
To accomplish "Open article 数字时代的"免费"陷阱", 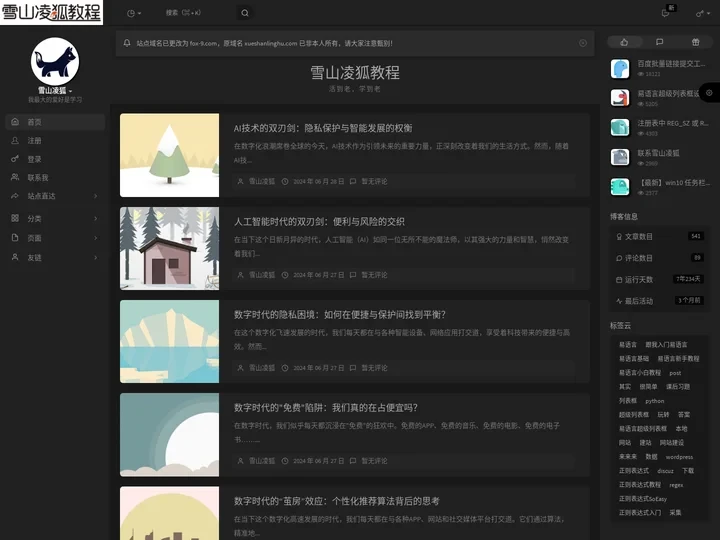I will [326, 408].
